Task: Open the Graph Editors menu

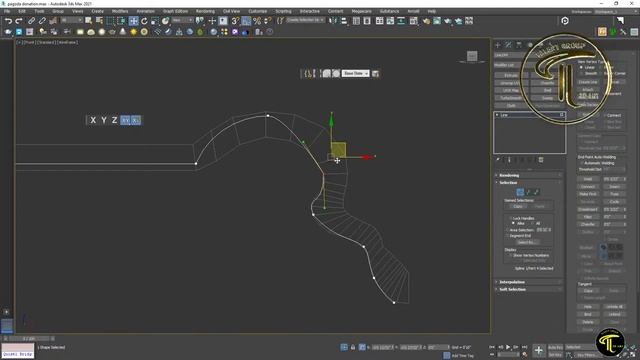Action: 175,11
